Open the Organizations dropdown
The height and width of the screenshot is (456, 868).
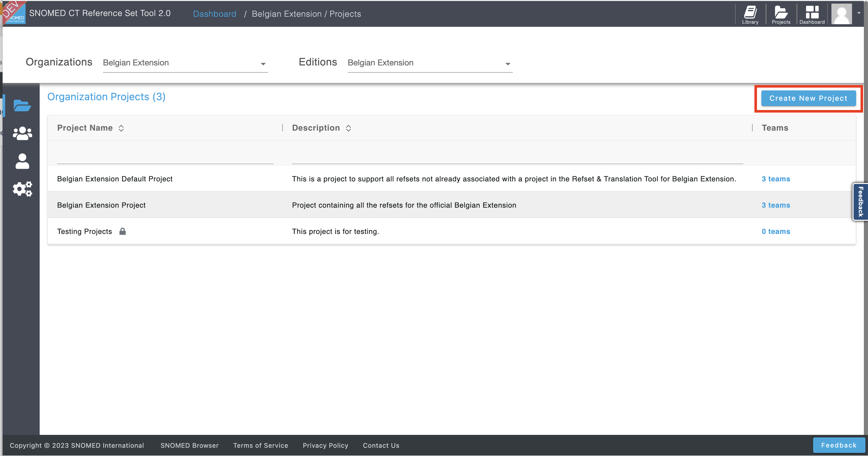point(185,63)
